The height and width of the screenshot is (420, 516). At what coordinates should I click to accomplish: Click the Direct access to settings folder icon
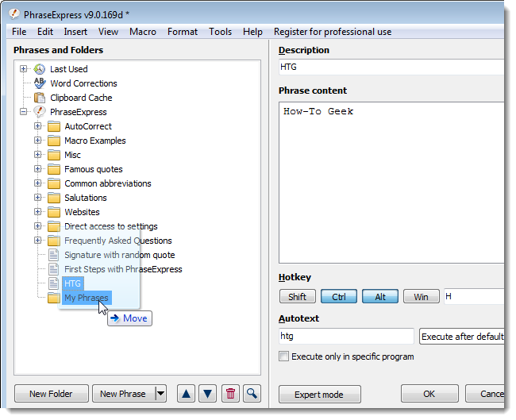tap(54, 226)
